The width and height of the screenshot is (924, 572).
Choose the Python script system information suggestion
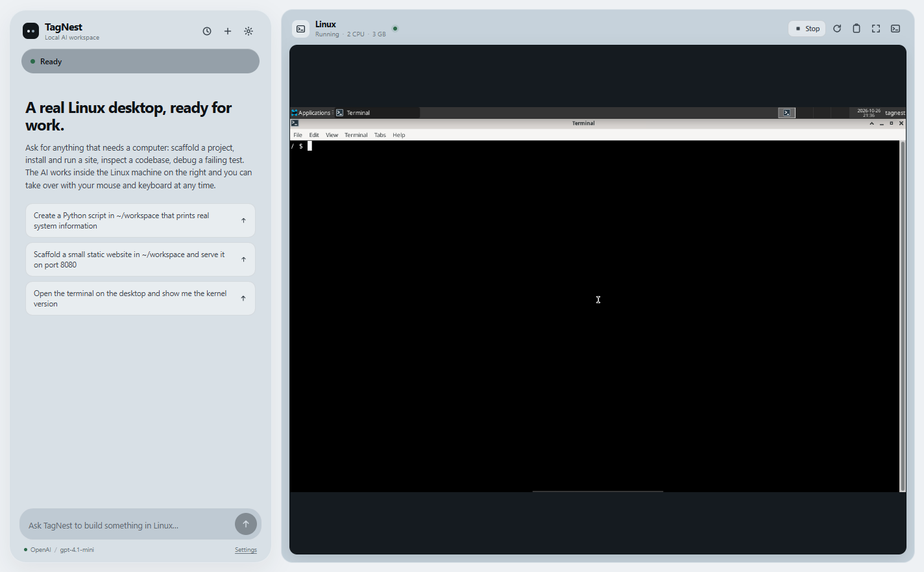[x=140, y=221]
